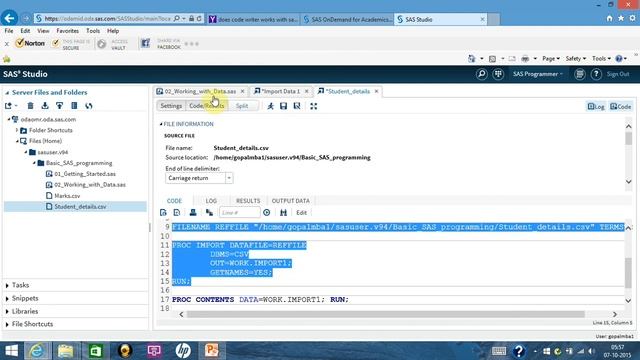
Task: Switch to the Settings view
Action: (171, 106)
